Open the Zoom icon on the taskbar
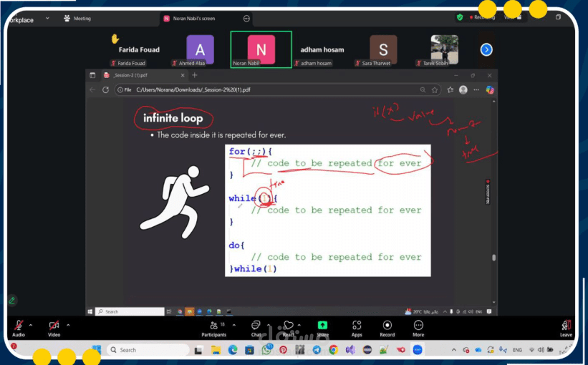 [418, 350]
